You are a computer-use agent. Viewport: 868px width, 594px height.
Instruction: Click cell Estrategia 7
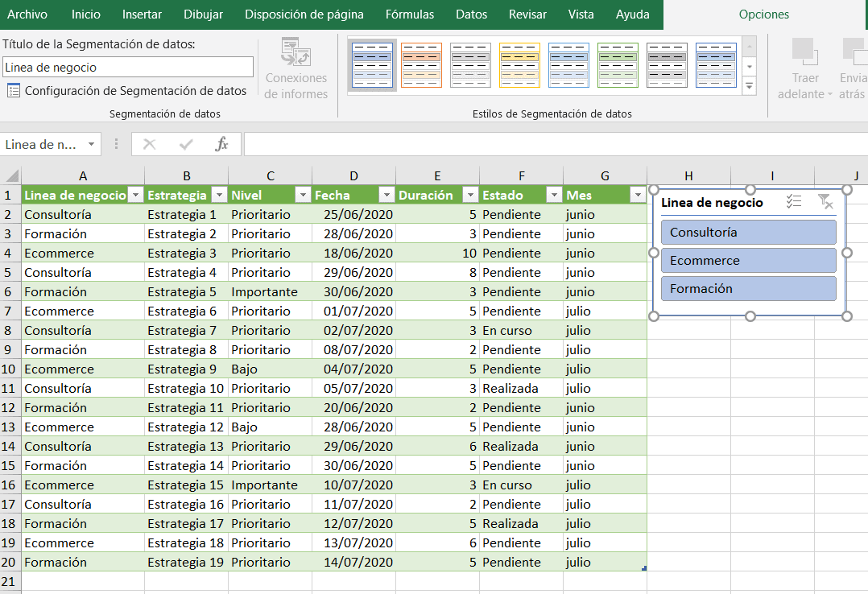coord(187,331)
